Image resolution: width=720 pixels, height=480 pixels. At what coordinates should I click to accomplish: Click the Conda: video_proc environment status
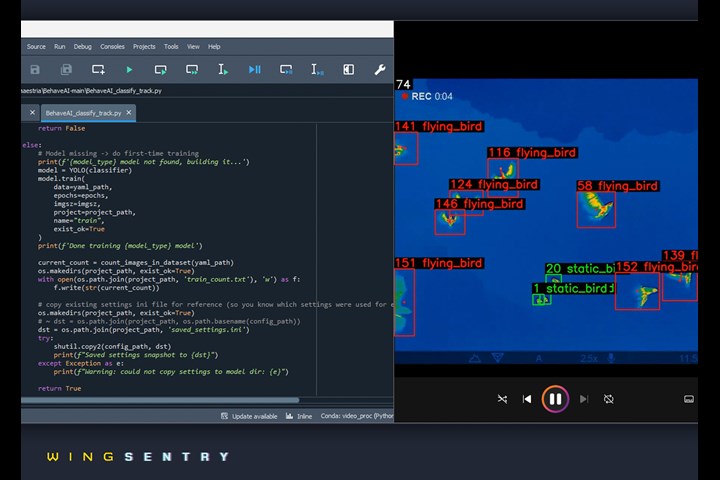pos(357,416)
